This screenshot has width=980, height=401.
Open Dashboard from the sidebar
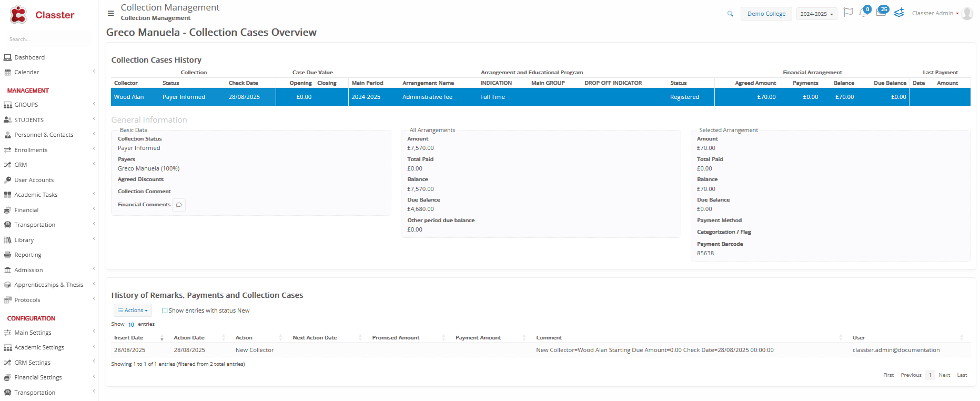coord(29,57)
